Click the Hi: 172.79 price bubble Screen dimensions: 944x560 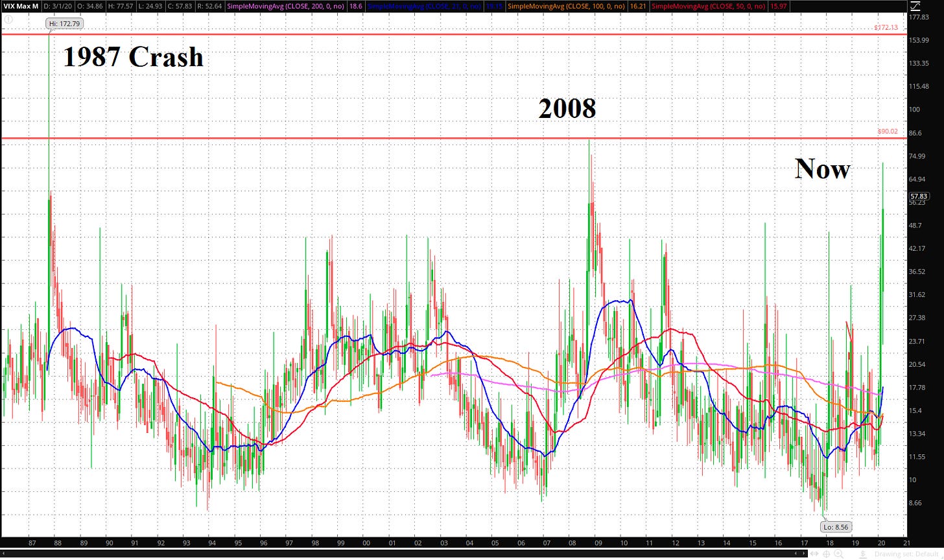[x=64, y=24]
